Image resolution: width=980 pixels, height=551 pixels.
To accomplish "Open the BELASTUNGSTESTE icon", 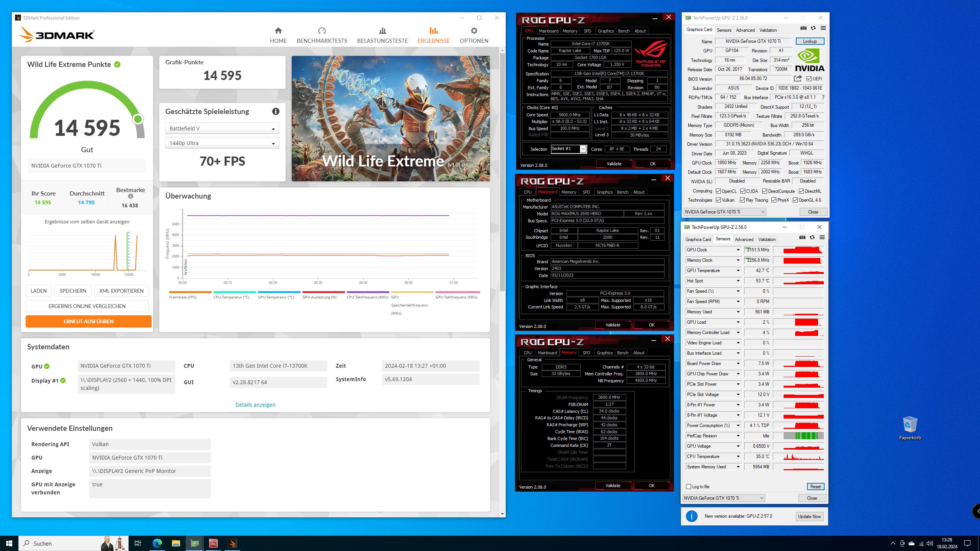I will (382, 31).
